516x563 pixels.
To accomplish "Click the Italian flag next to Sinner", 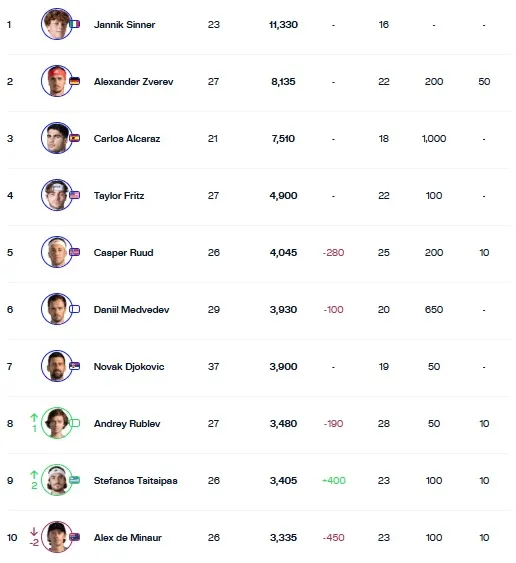I will 74,24.
